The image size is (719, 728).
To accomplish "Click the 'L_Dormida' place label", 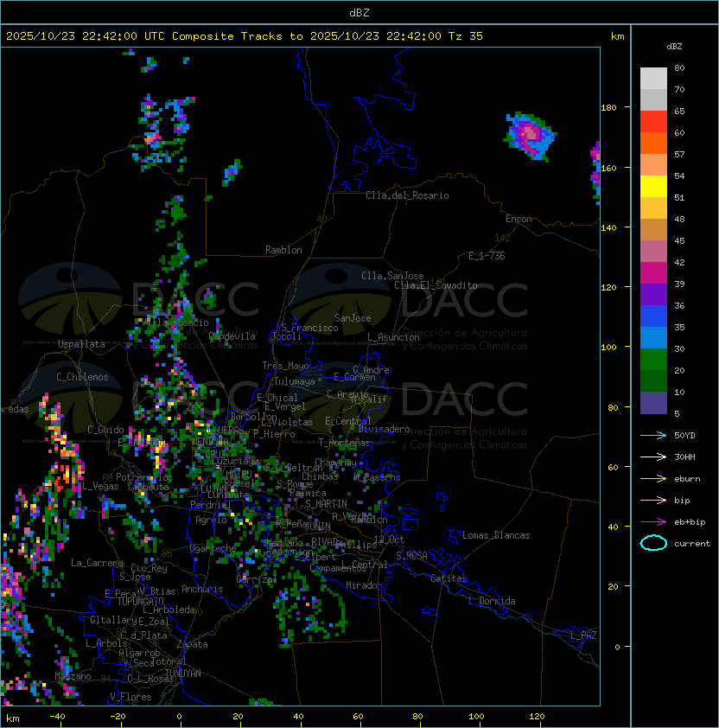I will pyautogui.click(x=492, y=601).
